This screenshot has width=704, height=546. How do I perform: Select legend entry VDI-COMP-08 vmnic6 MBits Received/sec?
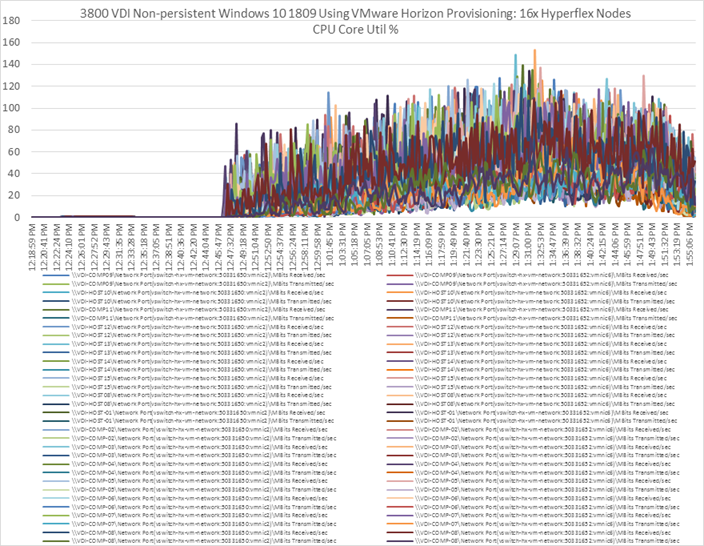[x=529, y=533]
